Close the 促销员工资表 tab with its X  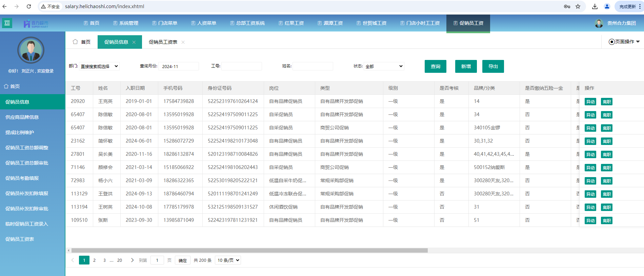(x=183, y=42)
